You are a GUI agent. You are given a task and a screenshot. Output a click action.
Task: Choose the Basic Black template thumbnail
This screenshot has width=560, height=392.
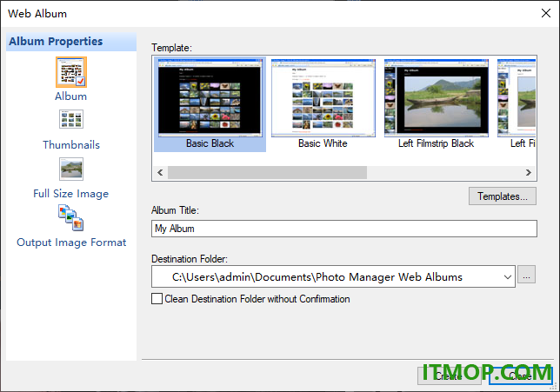pyautogui.click(x=210, y=98)
